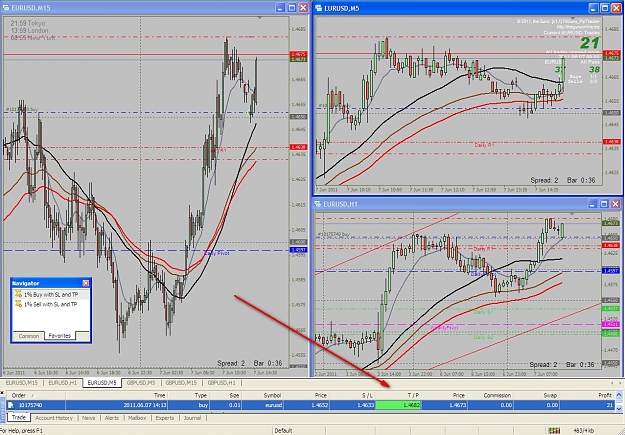The width and height of the screenshot is (625, 435).
Task: Sort trades by Commission column header
Action: tap(490, 395)
